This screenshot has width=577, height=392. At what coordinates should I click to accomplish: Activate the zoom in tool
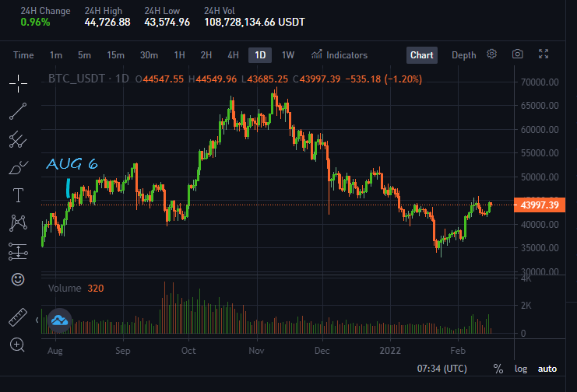tap(17, 345)
